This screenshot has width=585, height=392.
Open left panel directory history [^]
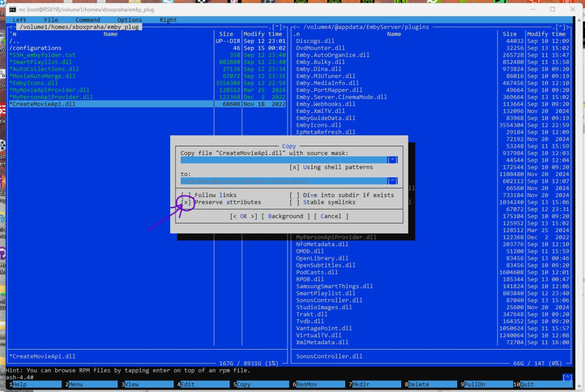277,27
